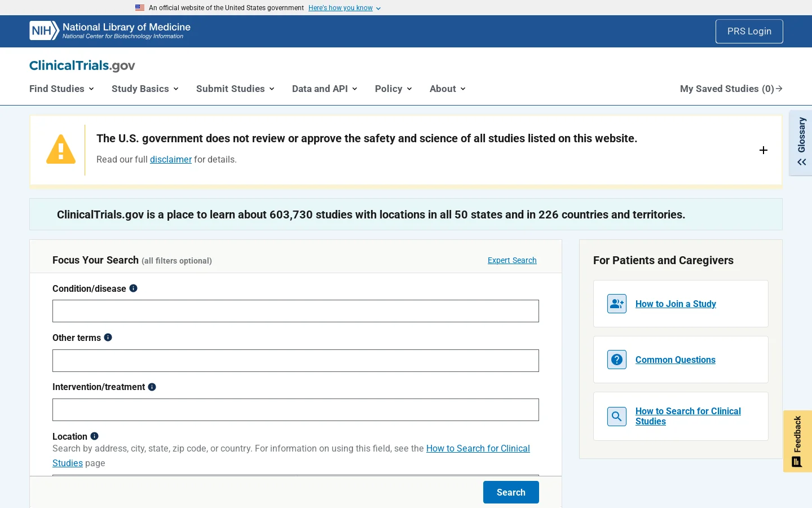This screenshot has width=812, height=508.
Task: Expand Here's how you know banner
Action: pyautogui.click(x=345, y=8)
